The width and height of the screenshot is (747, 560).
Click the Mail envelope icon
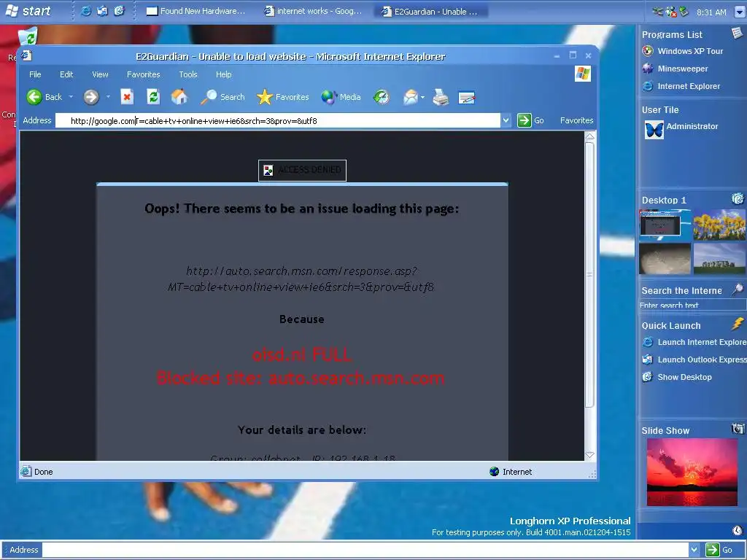(410, 97)
